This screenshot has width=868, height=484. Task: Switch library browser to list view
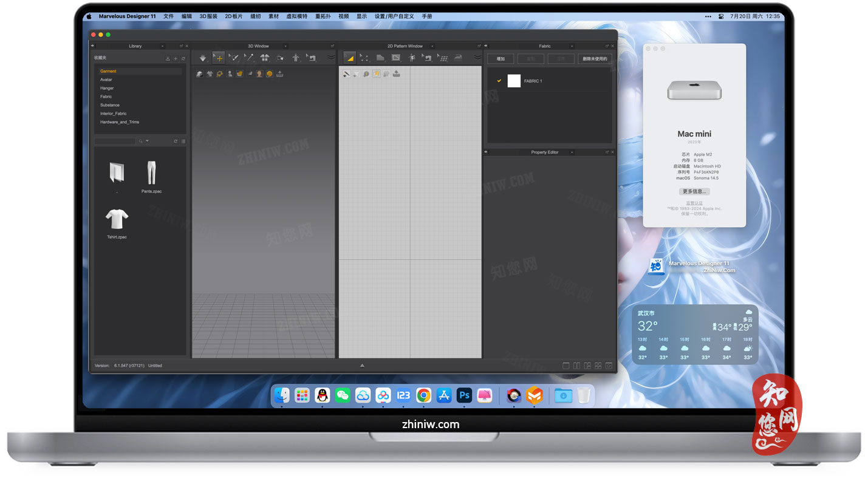pyautogui.click(x=183, y=141)
